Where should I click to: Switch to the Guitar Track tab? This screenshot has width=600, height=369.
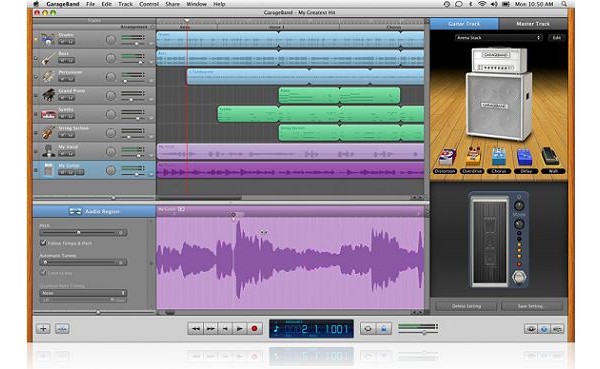[464, 24]
